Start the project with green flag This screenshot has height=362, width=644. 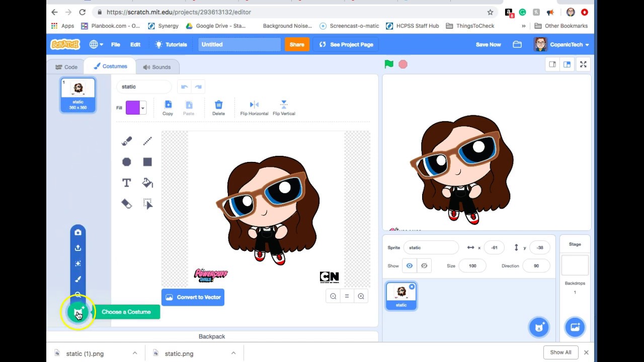pos(389,64)
